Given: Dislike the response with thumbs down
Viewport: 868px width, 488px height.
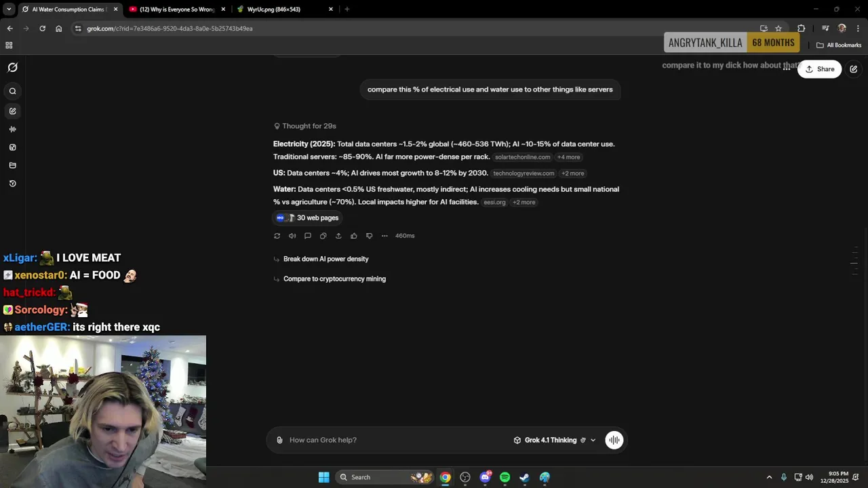Looking at the screenshot, I should [369, 236].
